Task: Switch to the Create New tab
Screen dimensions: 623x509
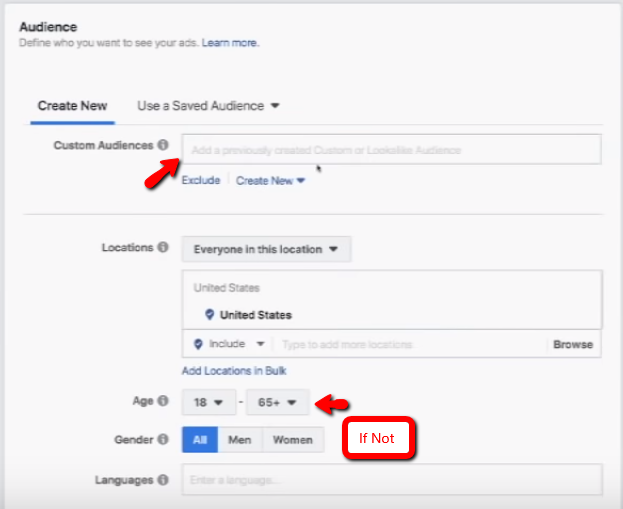Action: [x=72, y=106]
